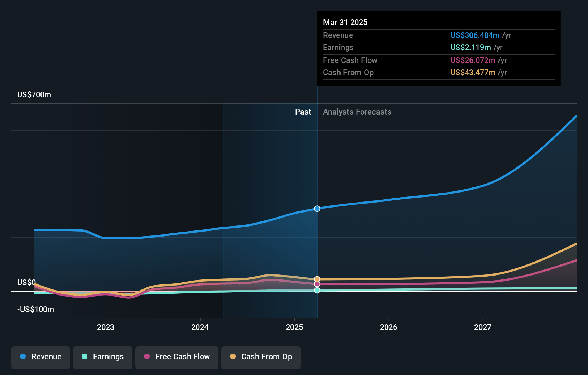
Task: Click the Cash From Op label in tooltip
Action: (348, 72)
